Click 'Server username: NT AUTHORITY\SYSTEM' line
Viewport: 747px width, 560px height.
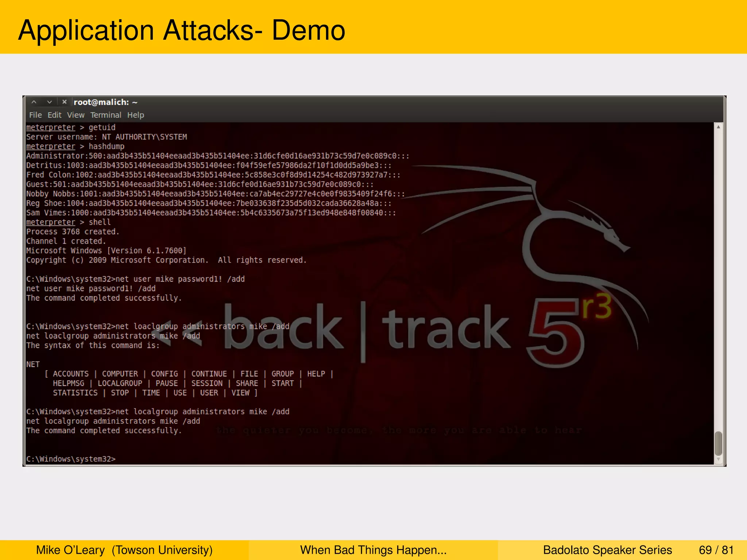[x=107, y=137]
